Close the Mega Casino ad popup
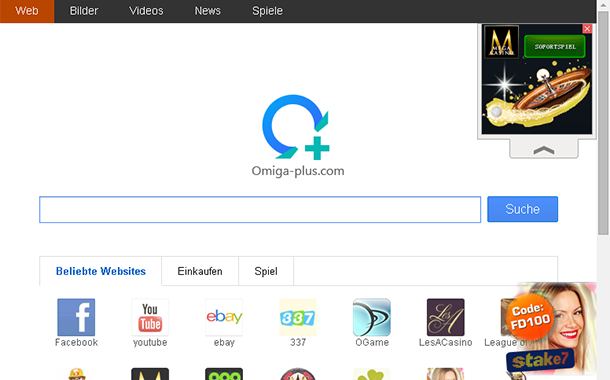Screen dimensions: 610x380 (x=587, y=29)
